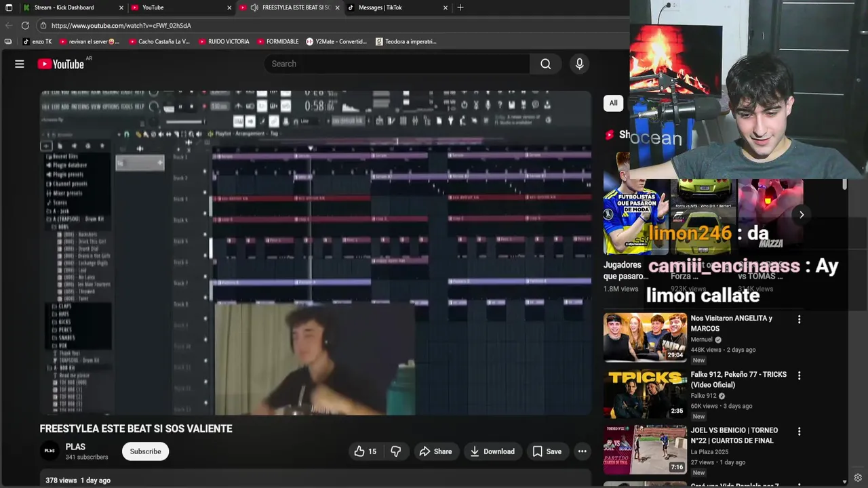This screenshot has width=868, height=488.
Task: Select the All filter chip
Action: 613,103
